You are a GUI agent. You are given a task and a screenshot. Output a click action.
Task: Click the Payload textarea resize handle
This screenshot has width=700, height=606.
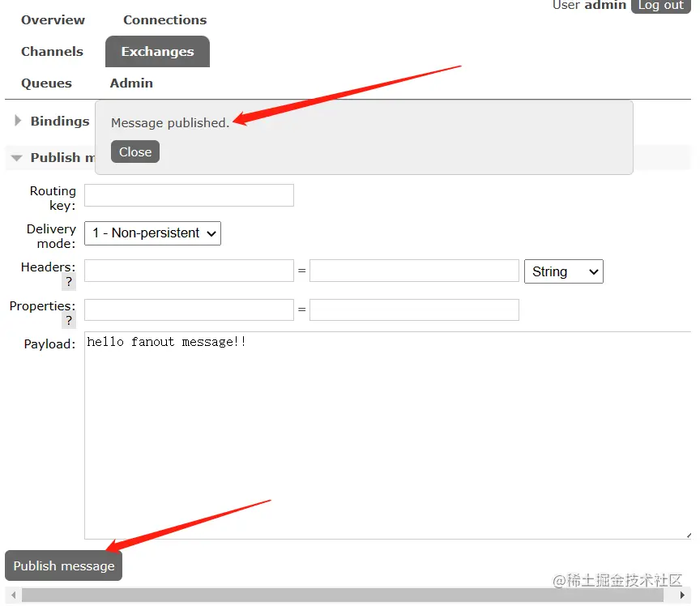click(689, 536)
